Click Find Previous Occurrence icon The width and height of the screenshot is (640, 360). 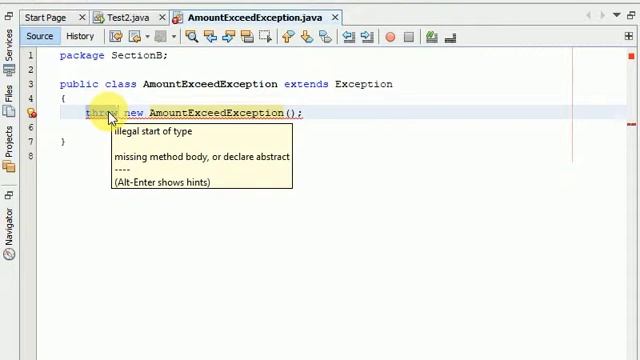pyautogui.click(x=210, y=37)
